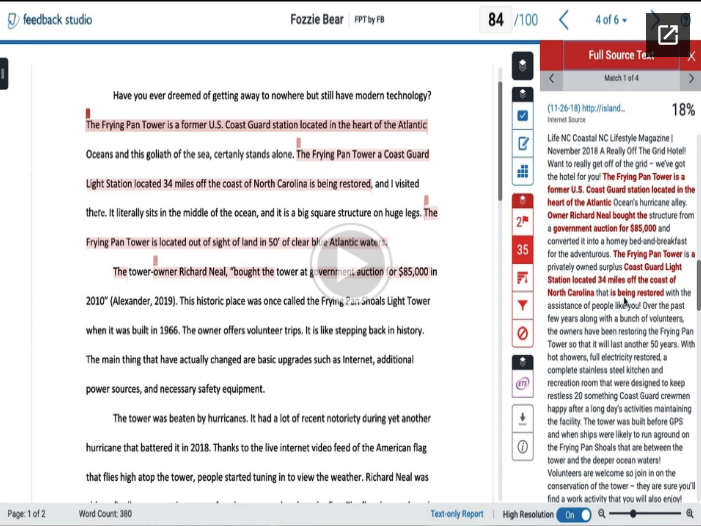Click the dark layer header above the ETS icon
This screenshot has height=526, width=701.
[522, 362]
